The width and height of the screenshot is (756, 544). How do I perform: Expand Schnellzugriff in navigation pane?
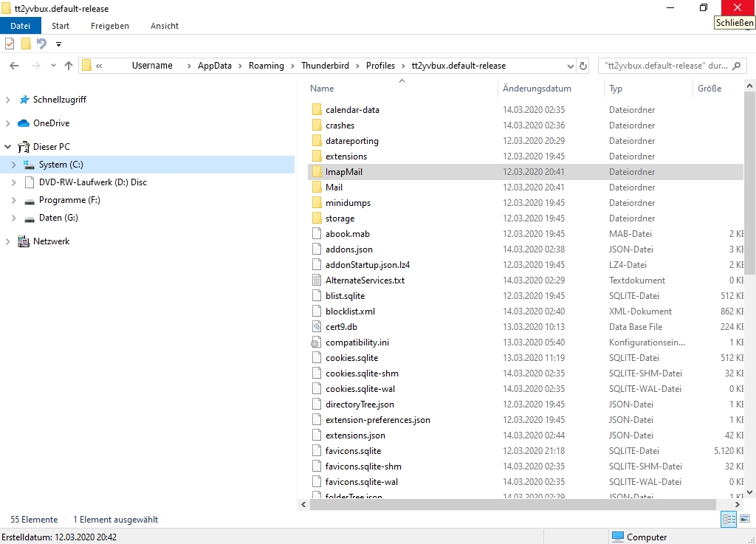tap(7, 100)
